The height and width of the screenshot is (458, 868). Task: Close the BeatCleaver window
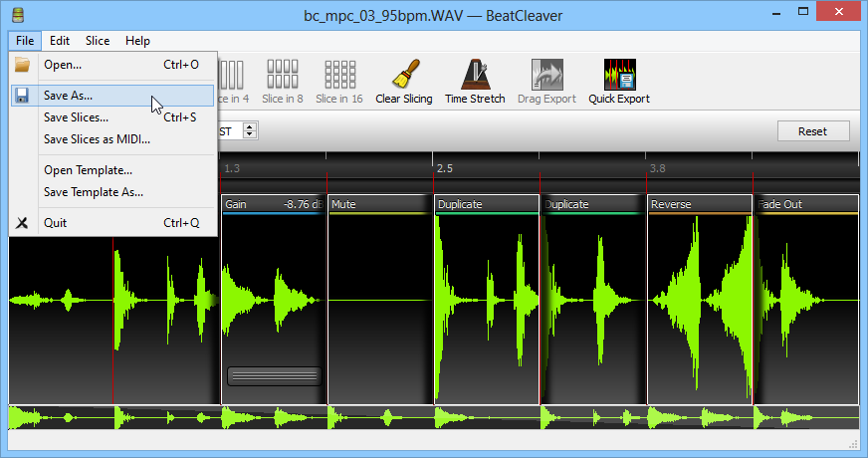pyautogui.click(x=839, y=11)
